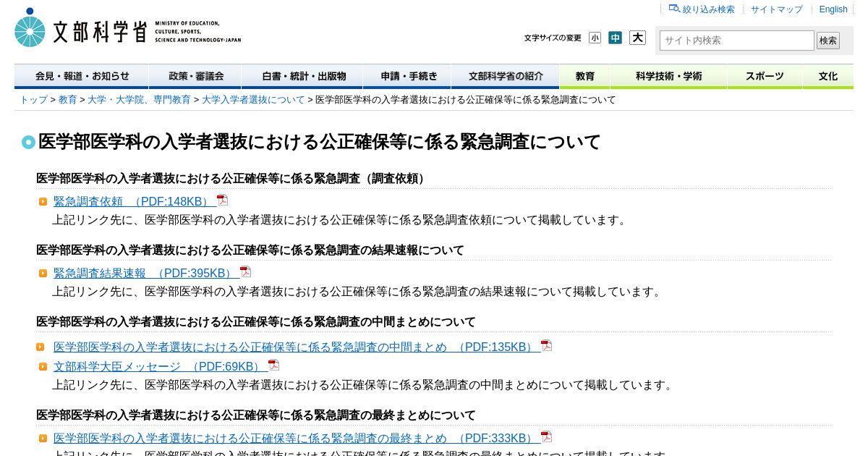Click the PDF icon beside 緊急調査依頼
The width and height of the screenshot is (868, 456).
tap(222, 200)
